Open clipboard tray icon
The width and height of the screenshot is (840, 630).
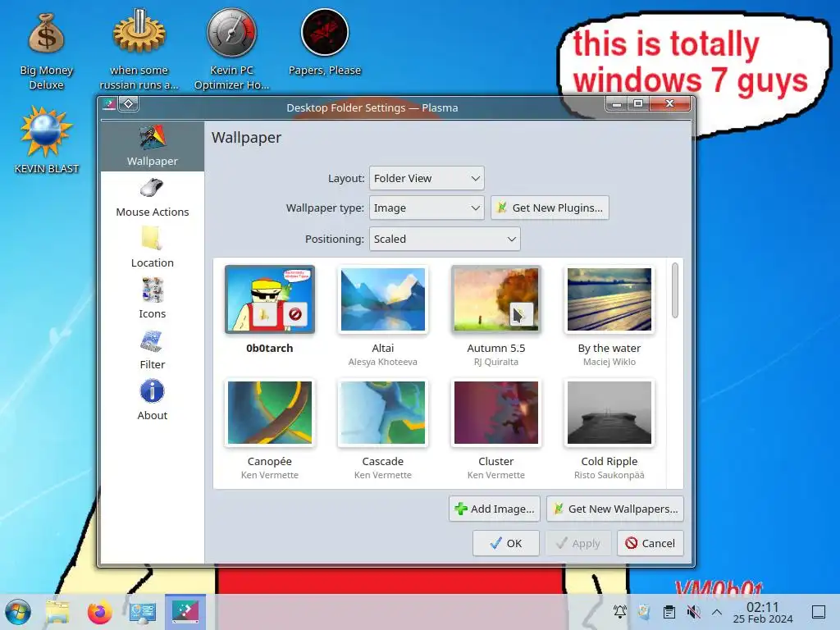(669, 612)
